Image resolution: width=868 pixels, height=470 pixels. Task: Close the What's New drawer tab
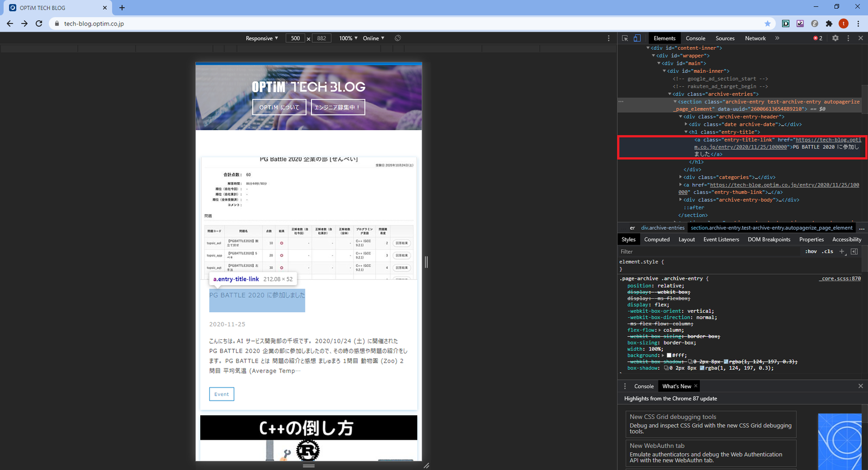695,386
